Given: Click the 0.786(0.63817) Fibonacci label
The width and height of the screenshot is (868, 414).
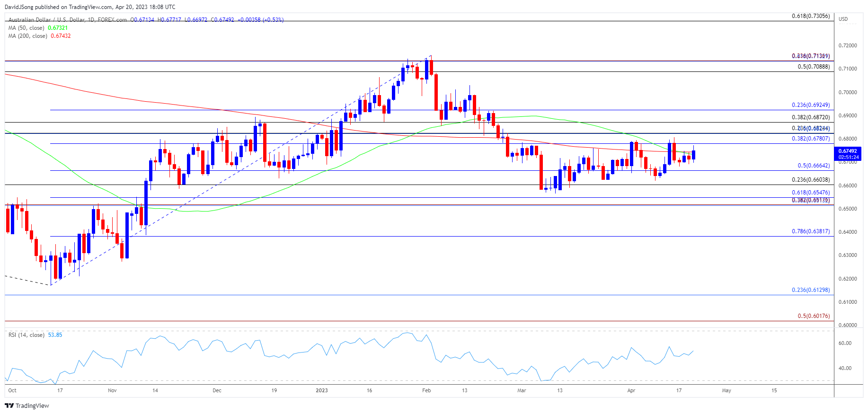Looking at the screenshot, I should point(811,231).
